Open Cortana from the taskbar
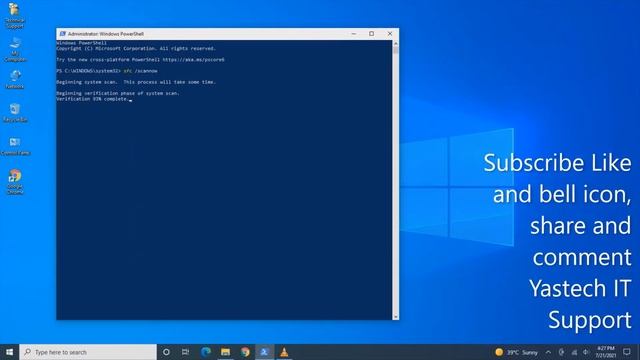 (x=166, y=352)
